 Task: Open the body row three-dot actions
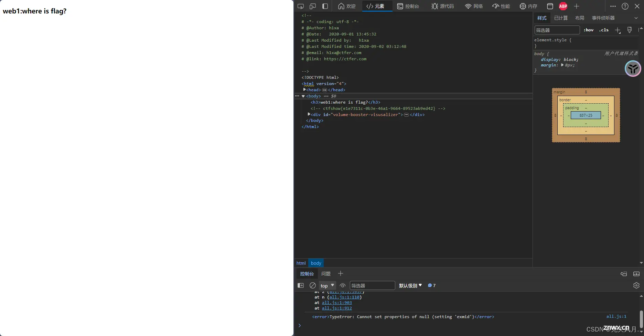click(x=297, y=96)
